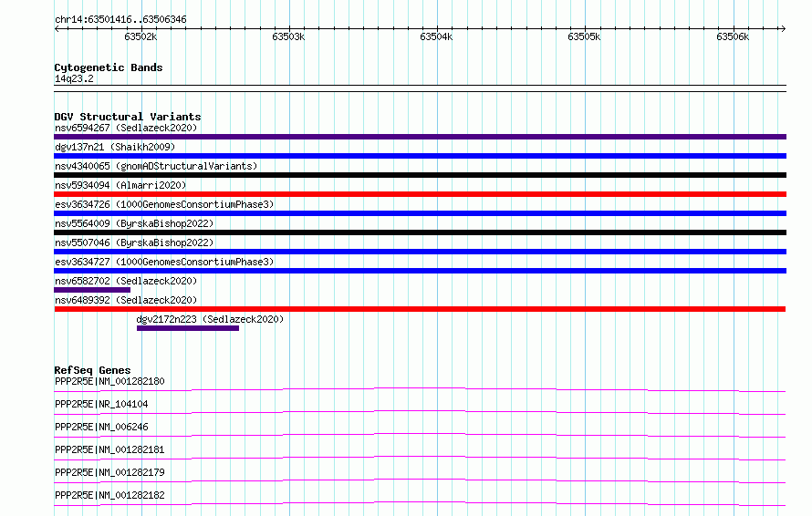This screenshot has width=812, height=516.
Task: Click the RefSeq Genes track title
Action: coord(92,370)
